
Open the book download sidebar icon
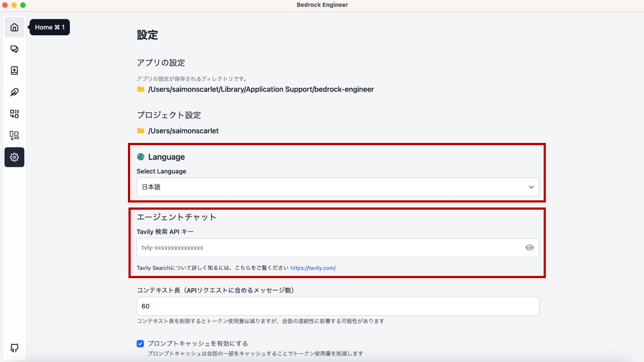tap(14, 71)
